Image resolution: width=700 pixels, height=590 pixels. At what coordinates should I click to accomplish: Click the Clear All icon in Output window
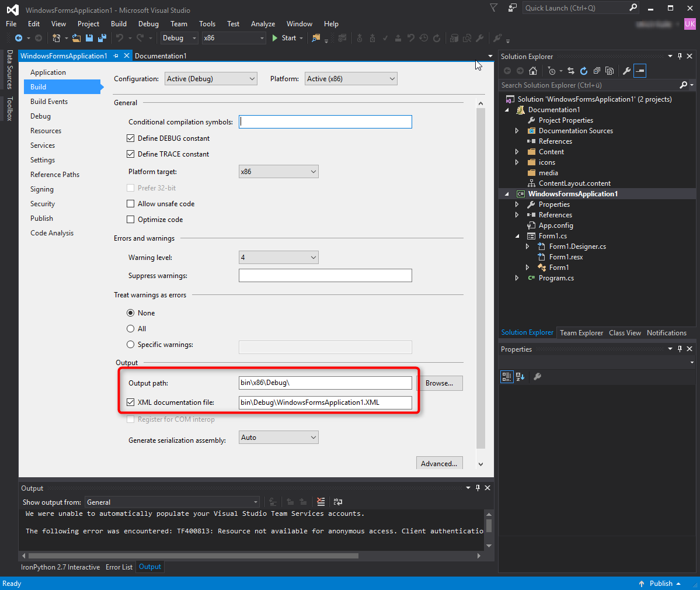(321, 502)
